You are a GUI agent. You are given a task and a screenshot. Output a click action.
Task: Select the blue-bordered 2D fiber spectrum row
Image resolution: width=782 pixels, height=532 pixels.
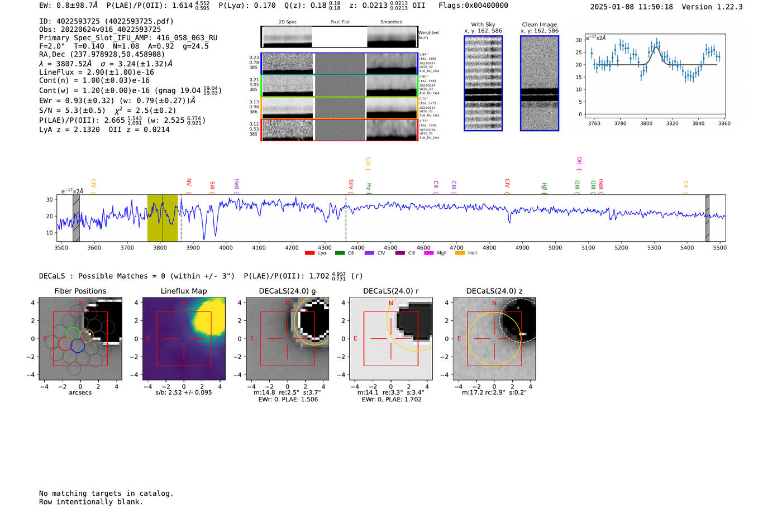coord(339,64)
